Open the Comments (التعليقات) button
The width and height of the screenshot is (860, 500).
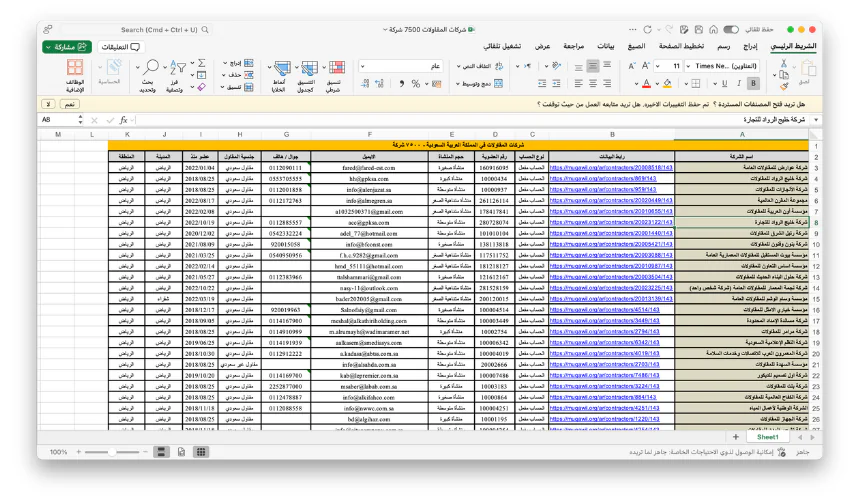pyautogui.click(x=121, y=46)
